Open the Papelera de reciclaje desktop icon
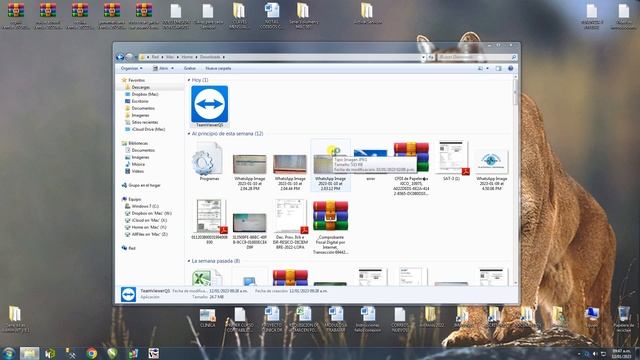 tap(623, 319)
